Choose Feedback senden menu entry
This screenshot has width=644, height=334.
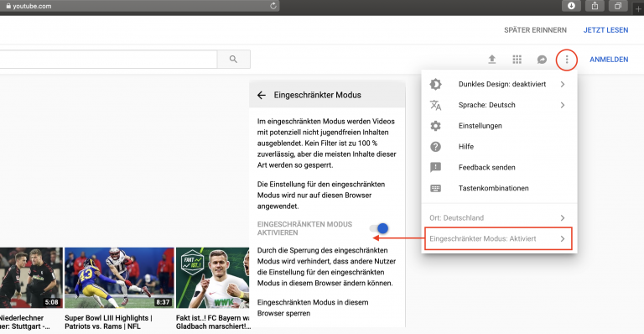click(499, 167)
